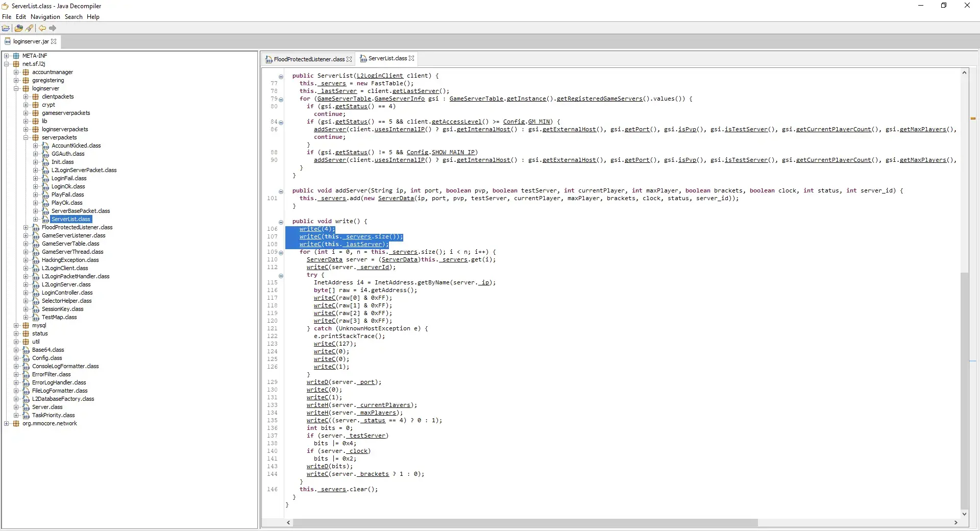The height and width of the screenshot is (531, 980).
Task: Click the class icon next to LoginOk.class
Action: tap(45, 187)
